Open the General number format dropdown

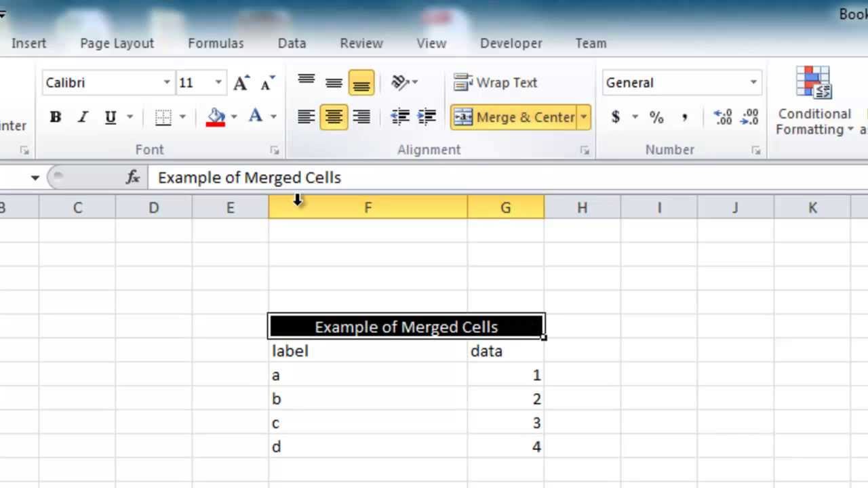coord(753,83)
